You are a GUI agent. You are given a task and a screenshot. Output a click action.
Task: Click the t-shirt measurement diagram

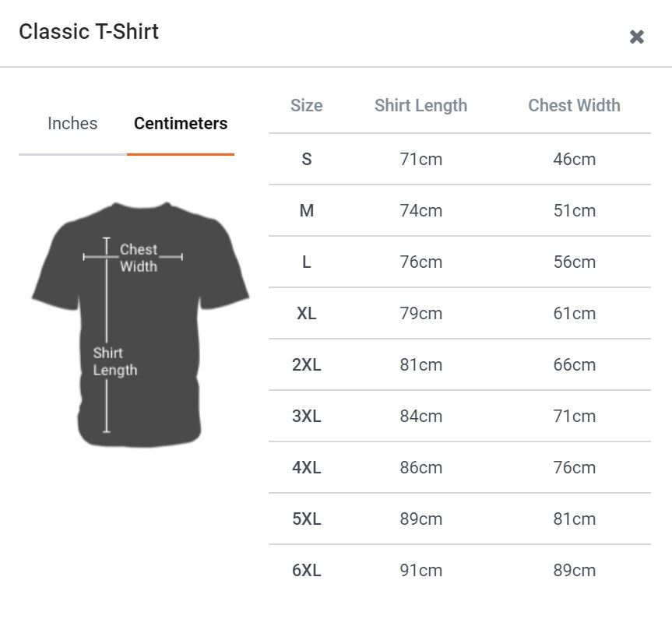click(x=140, y=324)
